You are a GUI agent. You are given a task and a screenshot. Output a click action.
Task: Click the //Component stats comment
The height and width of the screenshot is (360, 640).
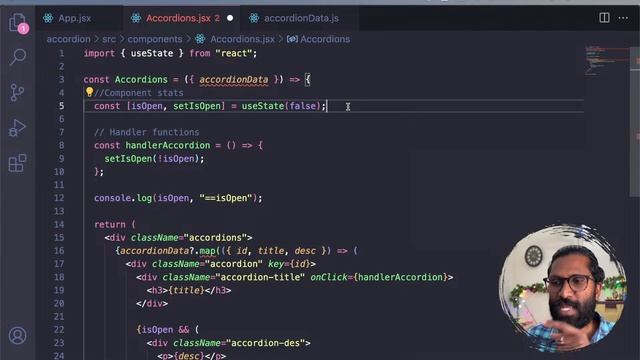click(x=139, y=93)
